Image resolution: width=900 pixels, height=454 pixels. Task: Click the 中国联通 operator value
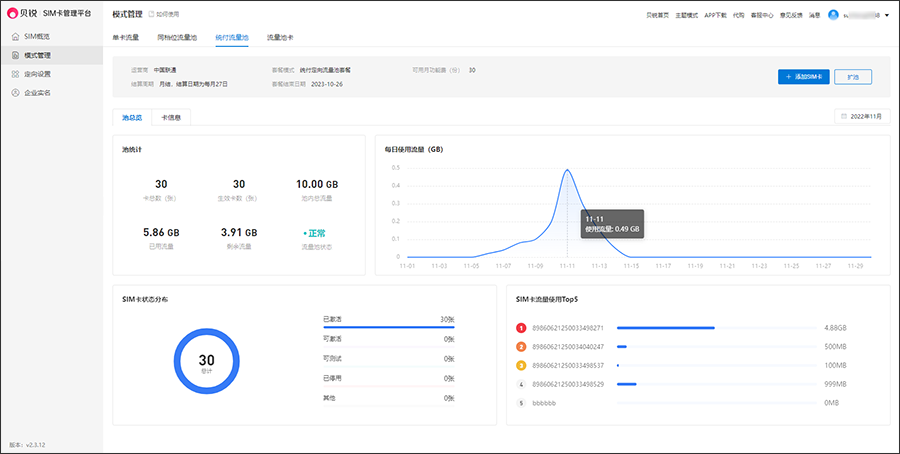164,70
